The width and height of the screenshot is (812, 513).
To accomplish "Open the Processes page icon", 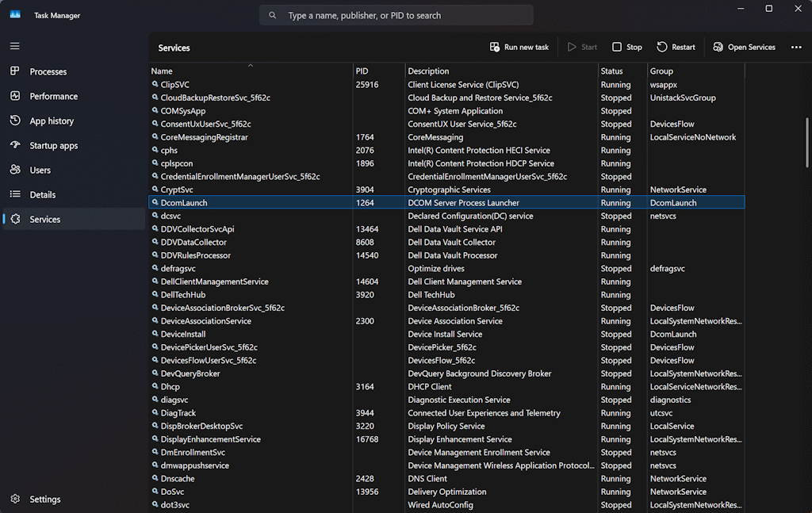I will 15,71.
